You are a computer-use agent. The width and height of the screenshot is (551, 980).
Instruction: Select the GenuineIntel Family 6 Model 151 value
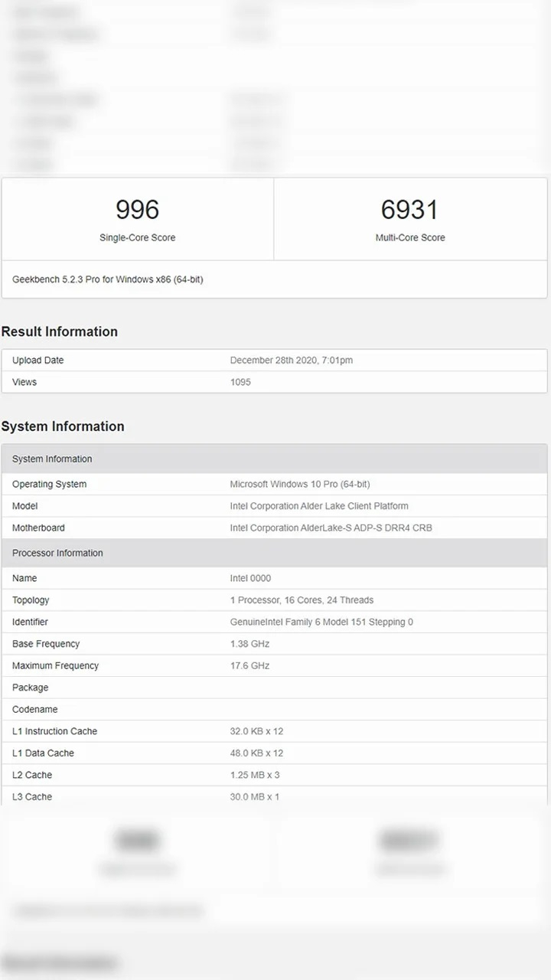pyautogui.click(x=321, y=622)
